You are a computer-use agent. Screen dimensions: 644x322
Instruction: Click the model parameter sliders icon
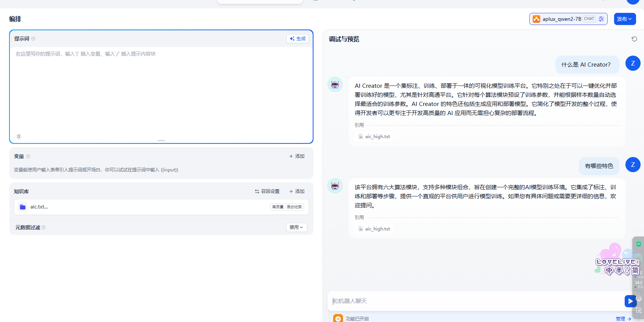click(x=601, y=19)
